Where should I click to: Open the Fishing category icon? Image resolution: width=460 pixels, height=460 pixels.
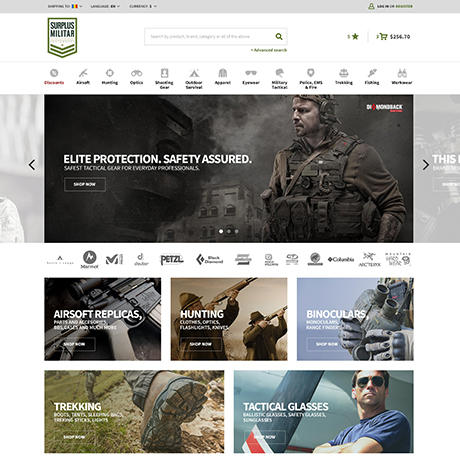[372, 73]
